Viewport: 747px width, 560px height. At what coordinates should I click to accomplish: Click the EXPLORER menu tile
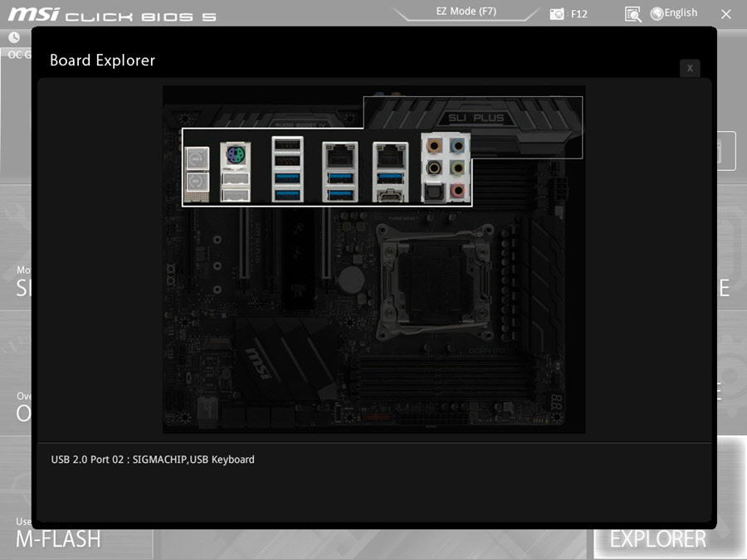[657, 538]
